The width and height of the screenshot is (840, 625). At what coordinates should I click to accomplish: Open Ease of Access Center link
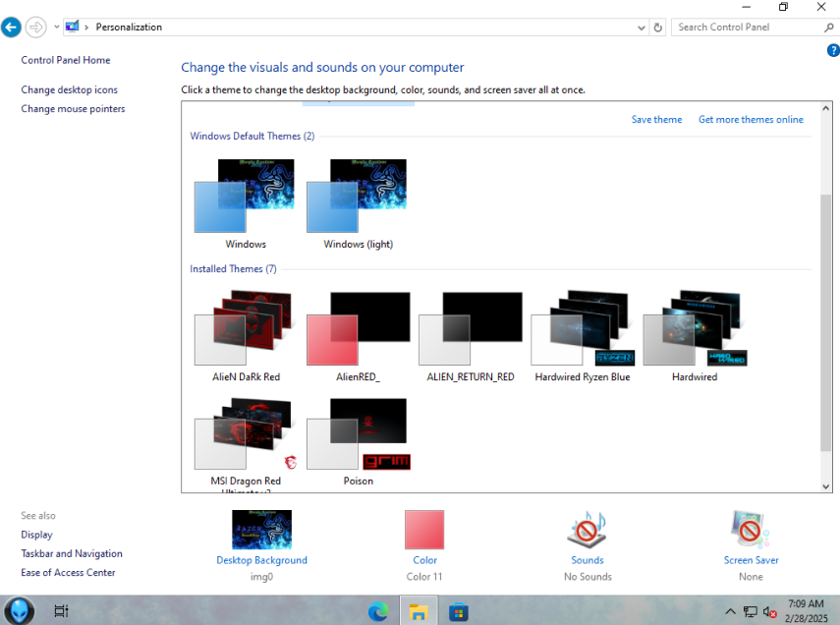pos(68,573)
